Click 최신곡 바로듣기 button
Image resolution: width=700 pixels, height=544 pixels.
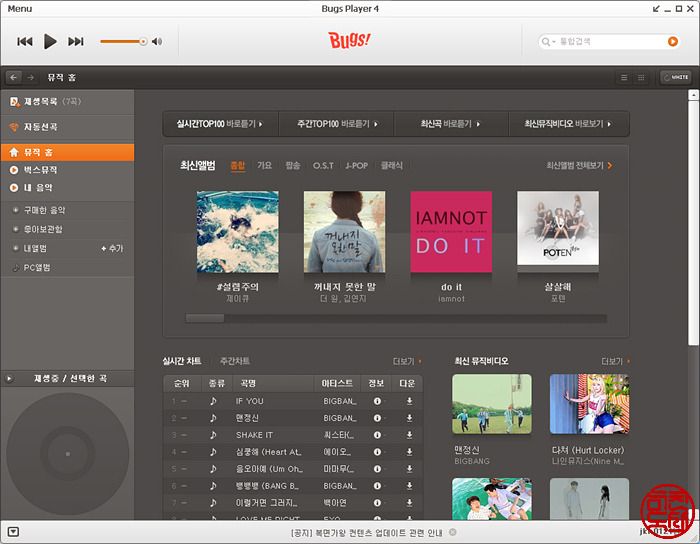[451, 124]
